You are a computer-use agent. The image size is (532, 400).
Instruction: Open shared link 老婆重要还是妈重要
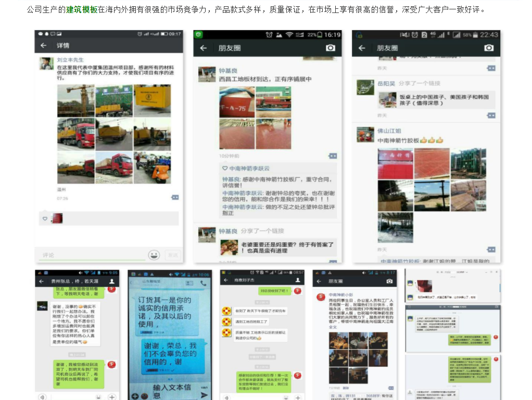(x=287, y=247)
